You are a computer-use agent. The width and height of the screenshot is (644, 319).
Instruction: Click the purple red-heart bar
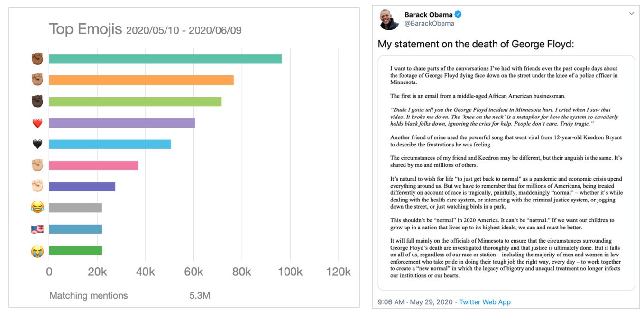pyautogui.click(x=122, y=123)
